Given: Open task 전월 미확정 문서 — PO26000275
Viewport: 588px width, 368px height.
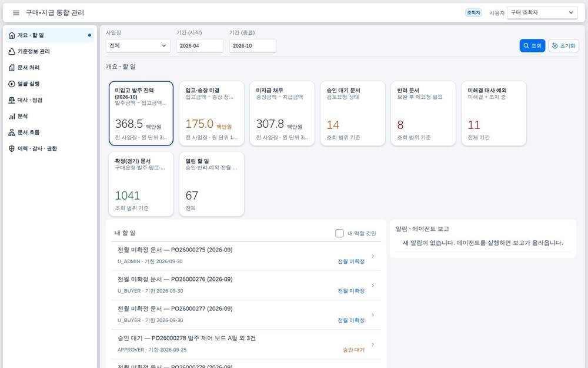Looking at the screenshot, I should coord(246,256).
